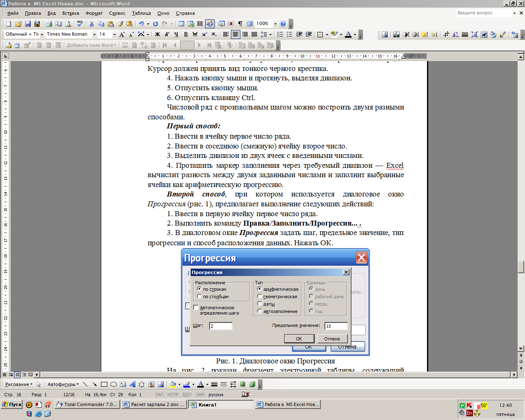Increase picture brightness with sun-up icon

point(425,34)
